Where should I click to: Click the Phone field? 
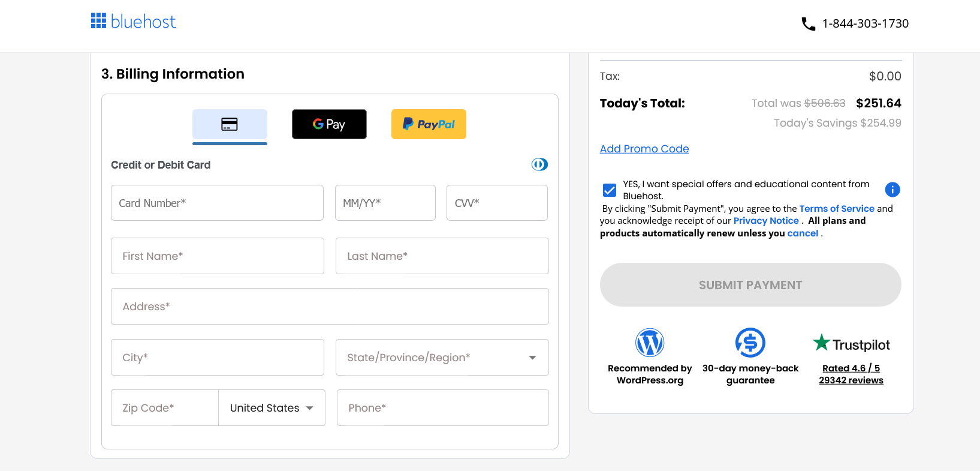pos(443,408)
